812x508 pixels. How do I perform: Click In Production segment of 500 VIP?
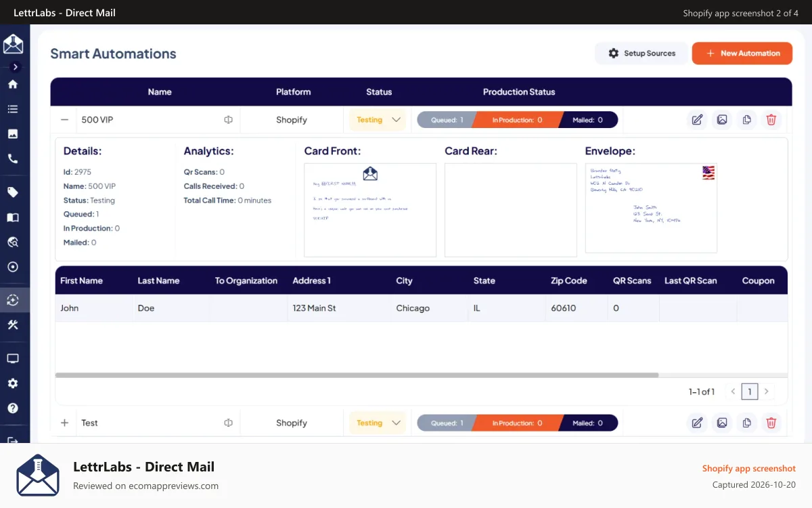(x=517, y=120)
